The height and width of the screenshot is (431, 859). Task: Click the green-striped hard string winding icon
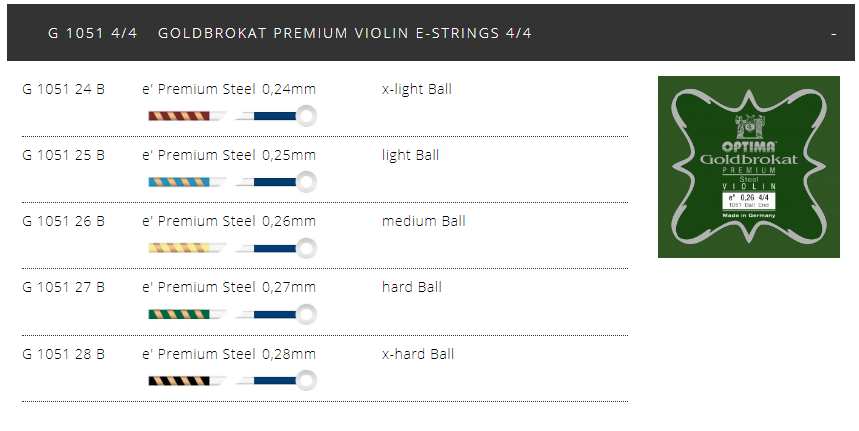[178, 314]
